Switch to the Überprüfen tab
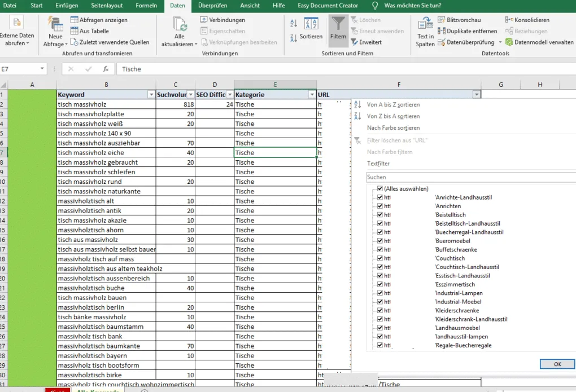Viewport: 576px width, 392px height. click(212, 6)
